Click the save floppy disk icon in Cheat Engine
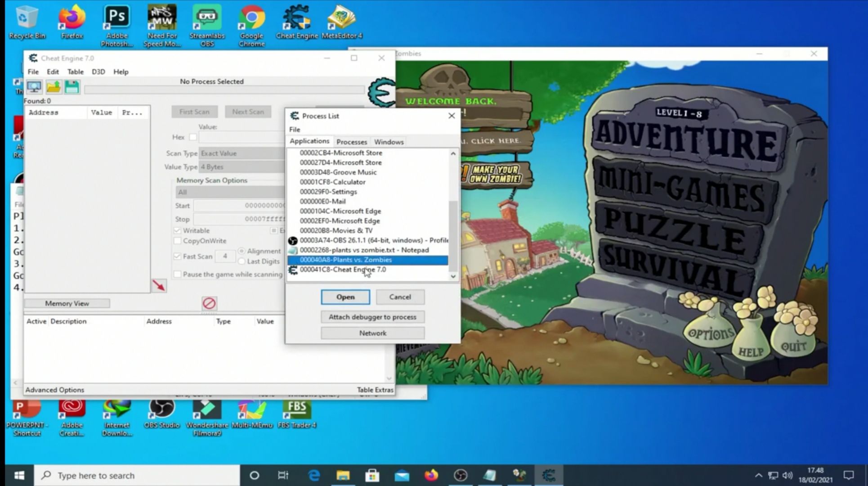Screen dimensions: 868x486 [x=72, y=86]
